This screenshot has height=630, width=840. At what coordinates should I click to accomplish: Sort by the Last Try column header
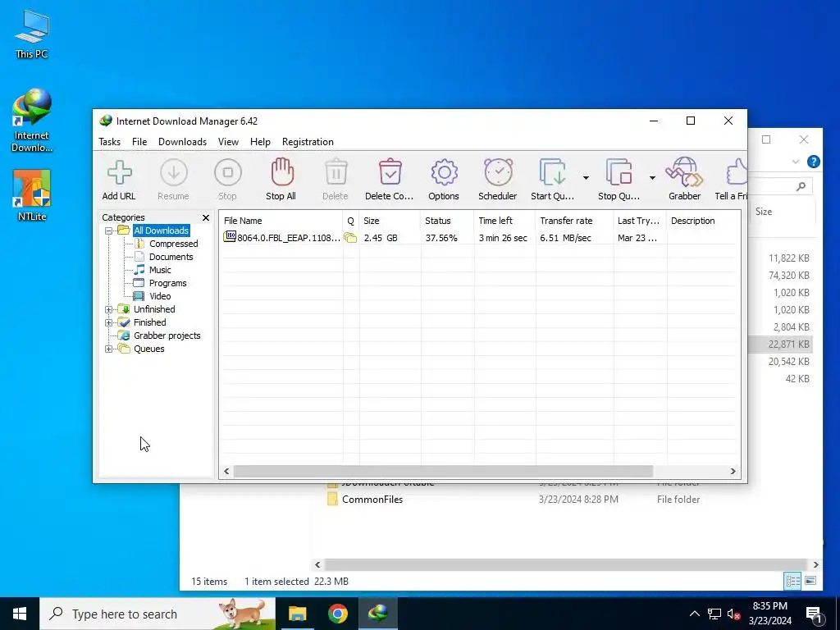pyautogui.click(x=640, y=221)
